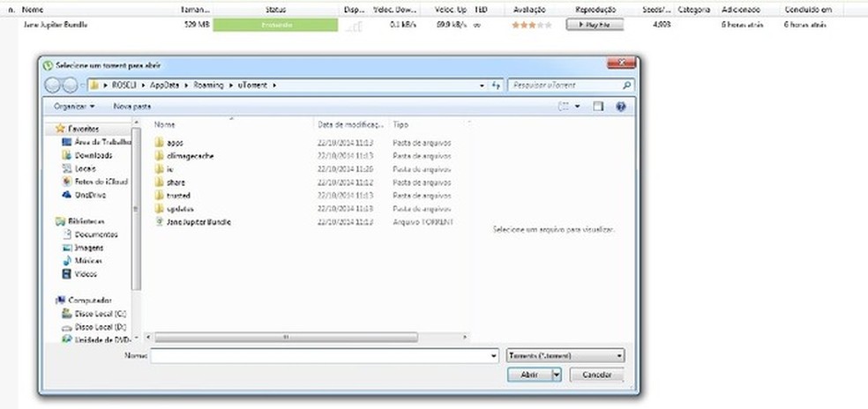Open Organizar menu
This screenshot has width=868, height=409.
point(74,107)
